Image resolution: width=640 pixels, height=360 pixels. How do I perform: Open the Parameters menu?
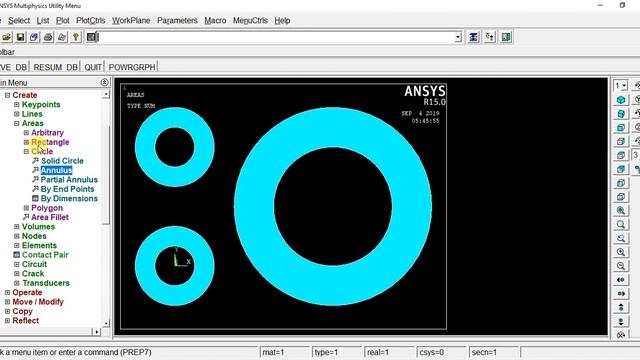tap(177, 20)
